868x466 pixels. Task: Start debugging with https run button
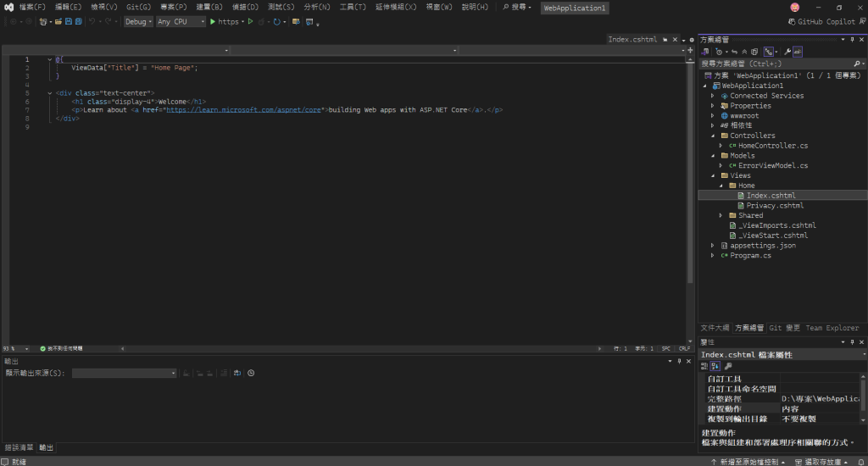224,21
